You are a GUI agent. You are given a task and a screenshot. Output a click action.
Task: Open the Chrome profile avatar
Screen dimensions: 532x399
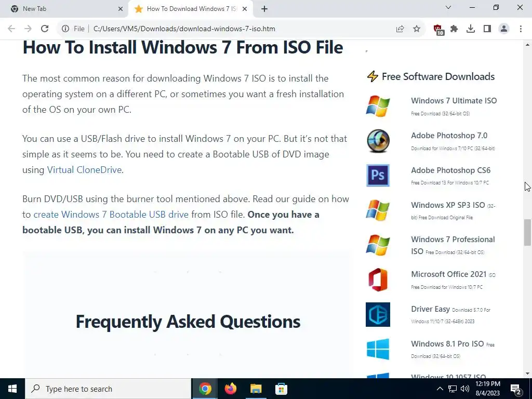tap(504, 29)
